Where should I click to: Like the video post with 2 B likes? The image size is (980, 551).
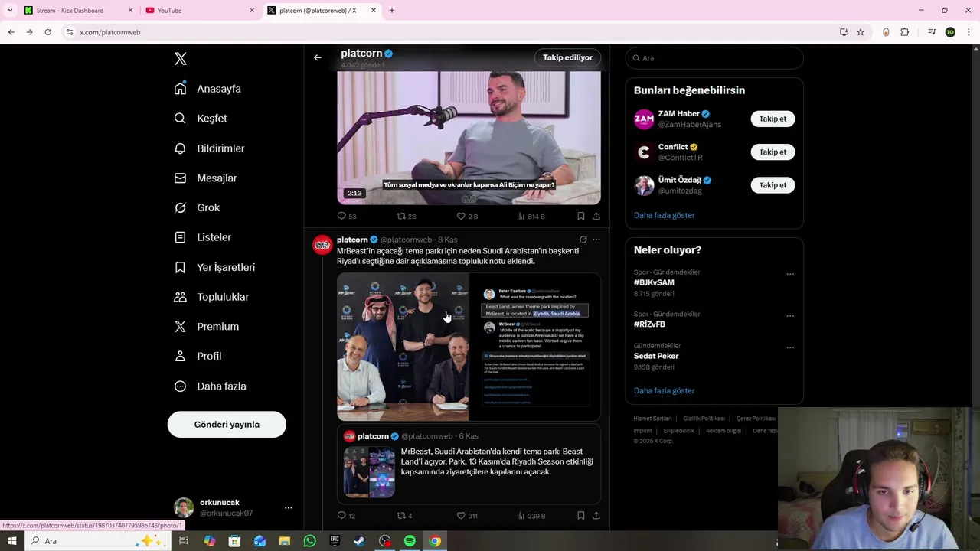[x=467, y=217]
